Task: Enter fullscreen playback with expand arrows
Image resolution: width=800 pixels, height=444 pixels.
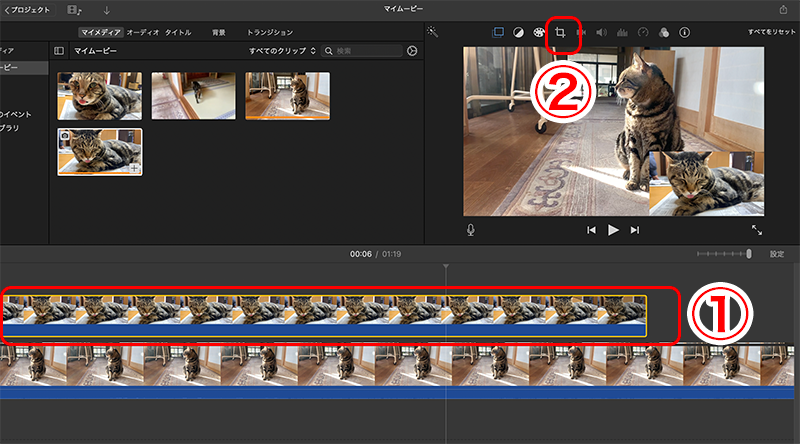Action: (757, 230)
